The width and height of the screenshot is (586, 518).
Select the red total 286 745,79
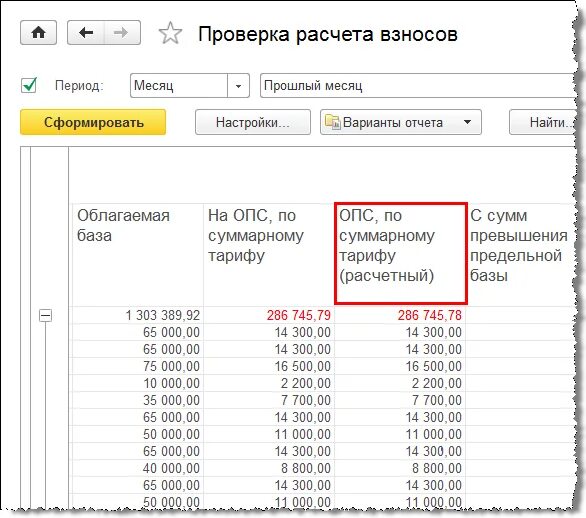click(x=269, y=315)
